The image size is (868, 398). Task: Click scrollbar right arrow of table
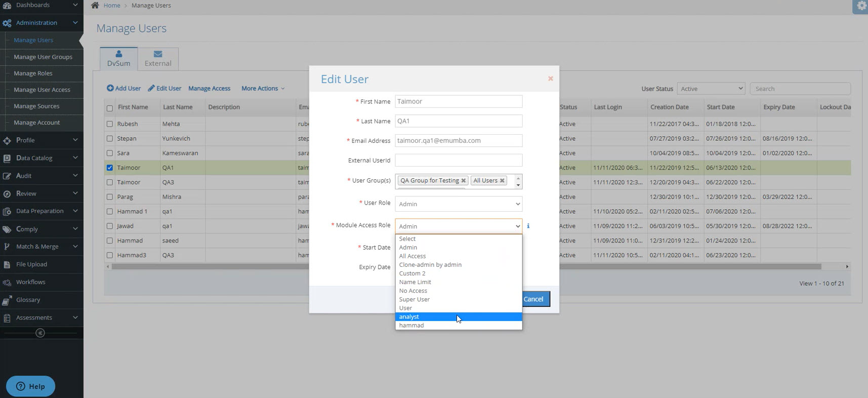pyautogui.click(x=847, y=266)
